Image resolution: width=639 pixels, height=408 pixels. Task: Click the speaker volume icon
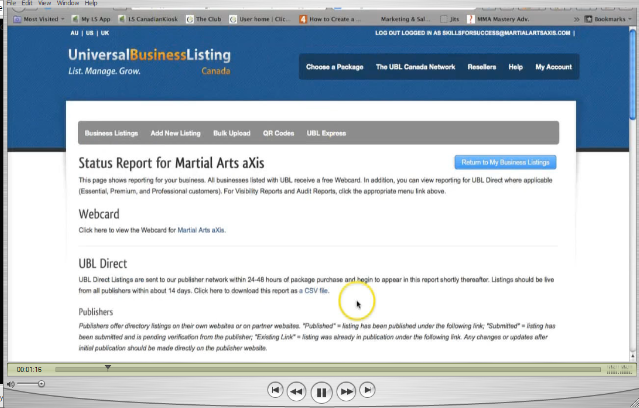click(11, 384)
